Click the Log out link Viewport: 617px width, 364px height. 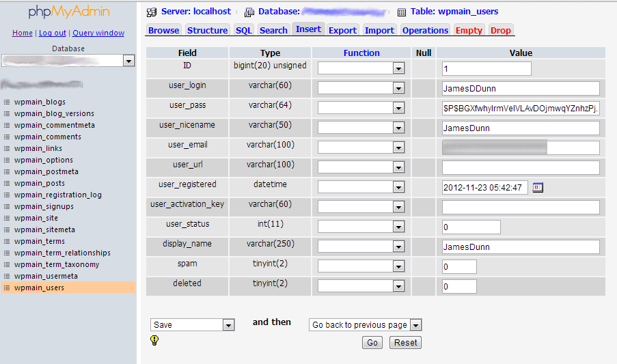click(x=53, y=33)
